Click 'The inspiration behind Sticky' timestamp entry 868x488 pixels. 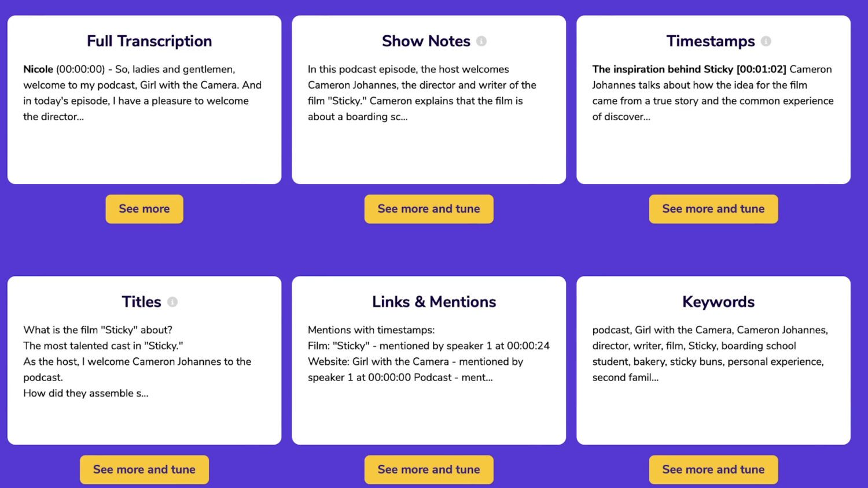689,69
